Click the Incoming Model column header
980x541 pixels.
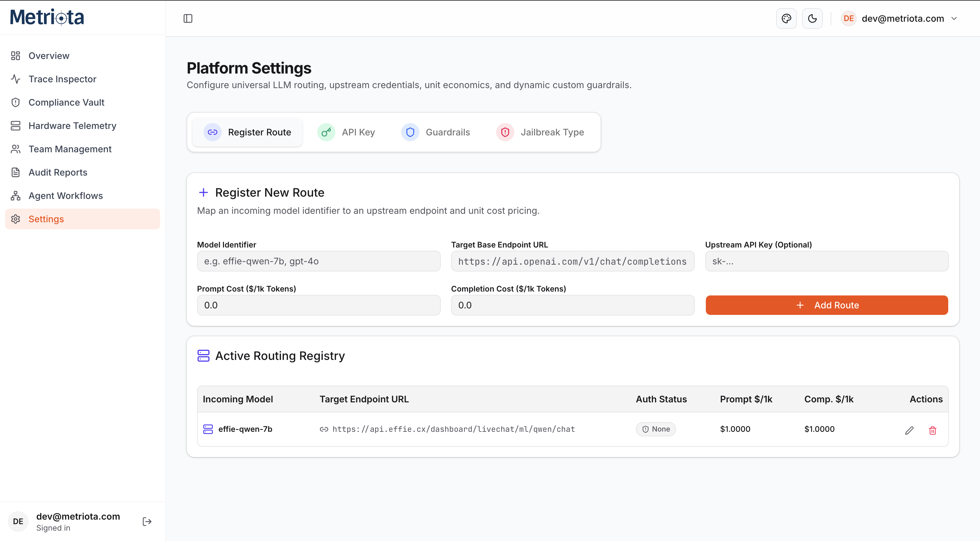[x=238, y=399]
